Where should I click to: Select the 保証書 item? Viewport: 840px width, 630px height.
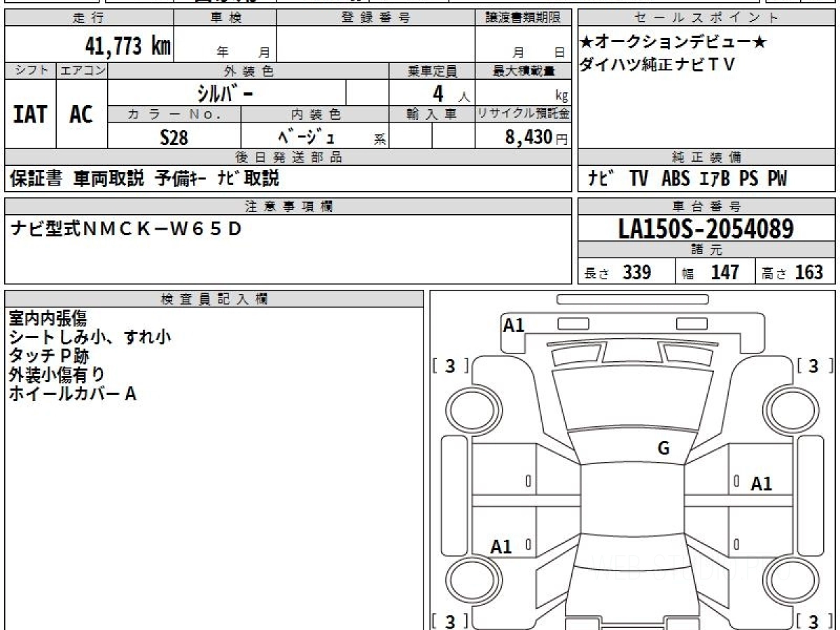click(36, 178)
